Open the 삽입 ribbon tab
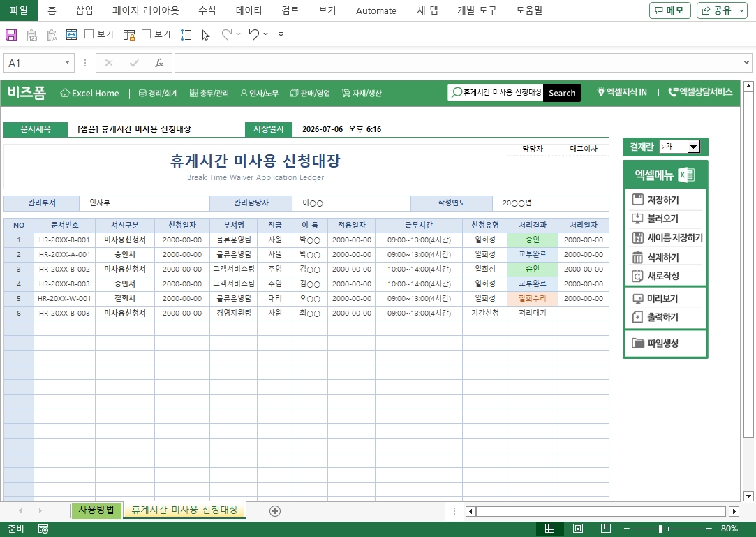The width and height of the screenshot is (756, 537). point(84,10)
